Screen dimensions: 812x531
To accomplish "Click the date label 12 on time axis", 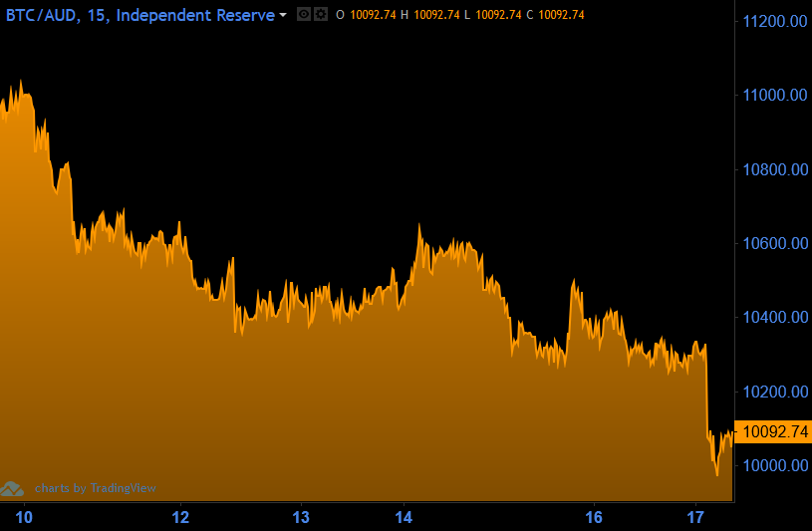I will [x=180, y=517].
